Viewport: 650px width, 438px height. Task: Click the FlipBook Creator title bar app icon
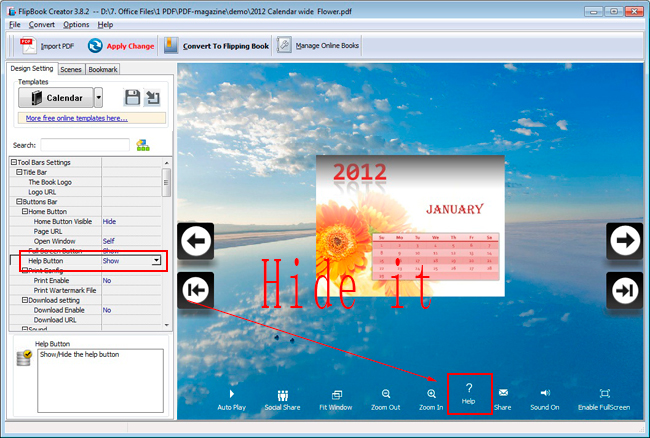point(12,11)
